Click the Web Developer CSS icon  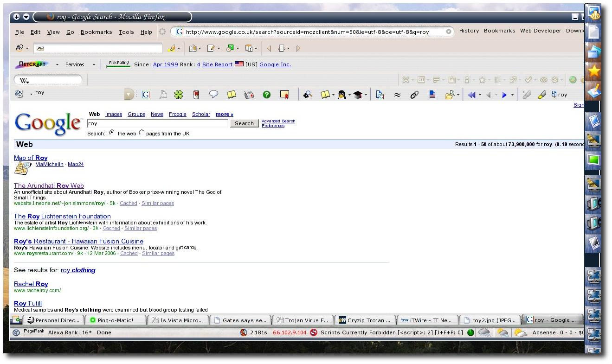click(421, 80)
